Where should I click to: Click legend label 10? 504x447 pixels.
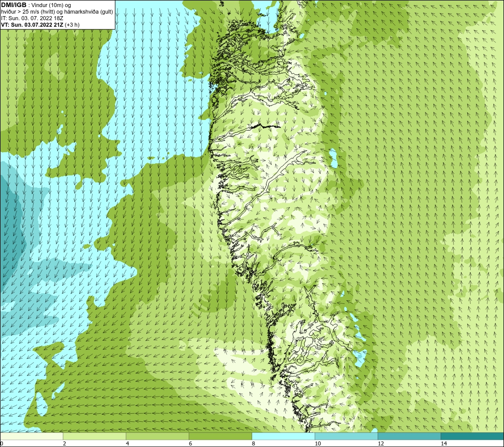coord(318,443)
